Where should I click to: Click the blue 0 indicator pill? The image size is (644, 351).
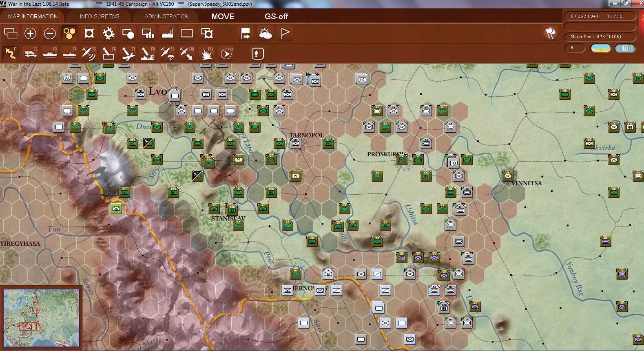point(625,48)
